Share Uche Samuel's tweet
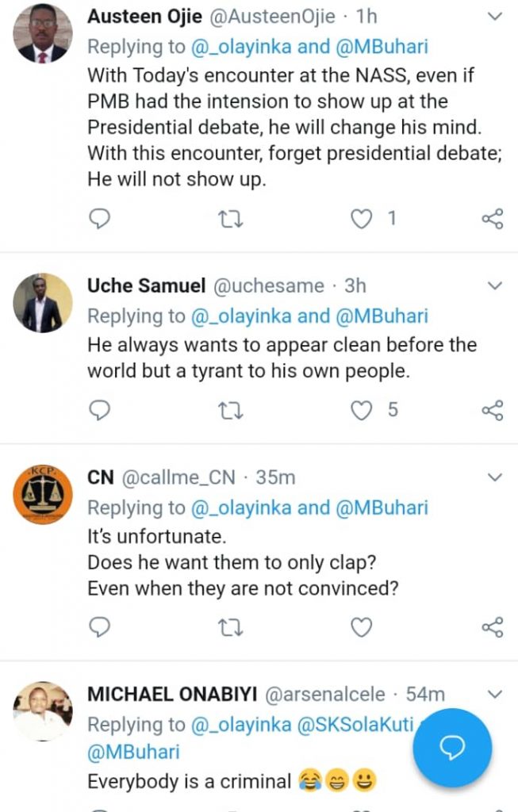 pyautogui.click(x=493, y=410)
